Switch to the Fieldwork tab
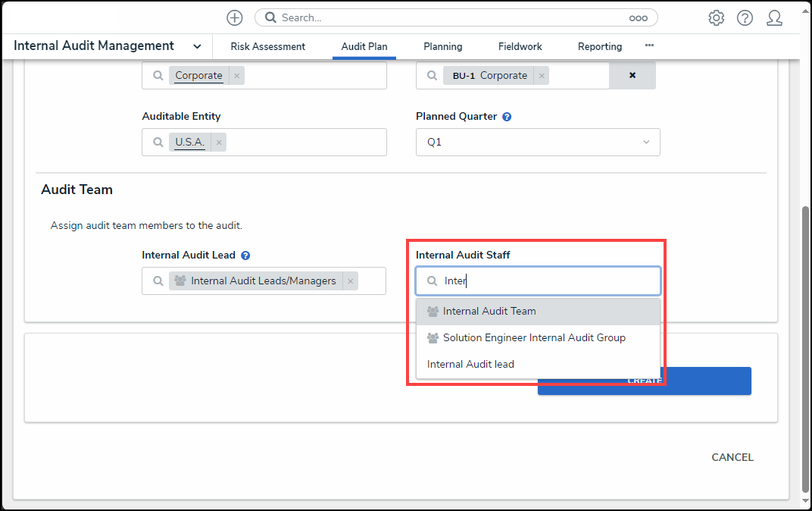This screenshot has width=812, height=511. point(520,46)
